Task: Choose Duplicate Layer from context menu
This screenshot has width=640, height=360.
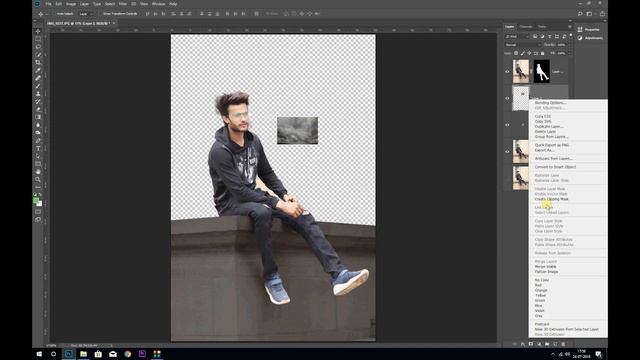Action: (x=549, y=127)
